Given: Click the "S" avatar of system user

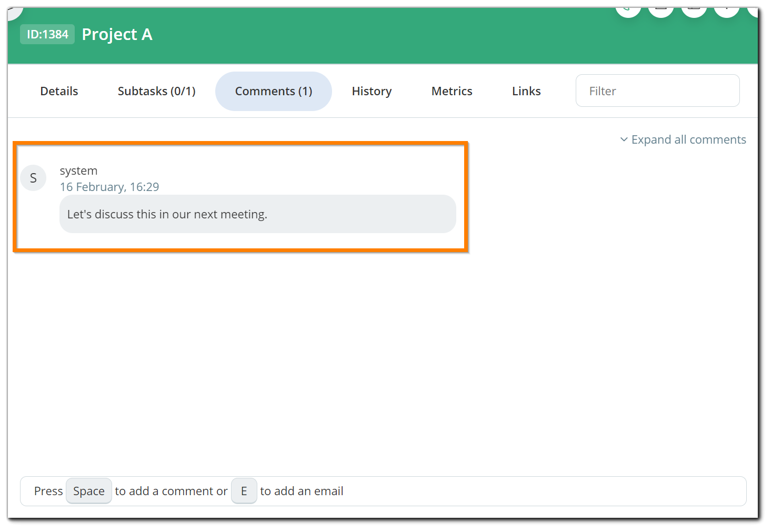Looking at the screenshot, I should pos(33,178).
